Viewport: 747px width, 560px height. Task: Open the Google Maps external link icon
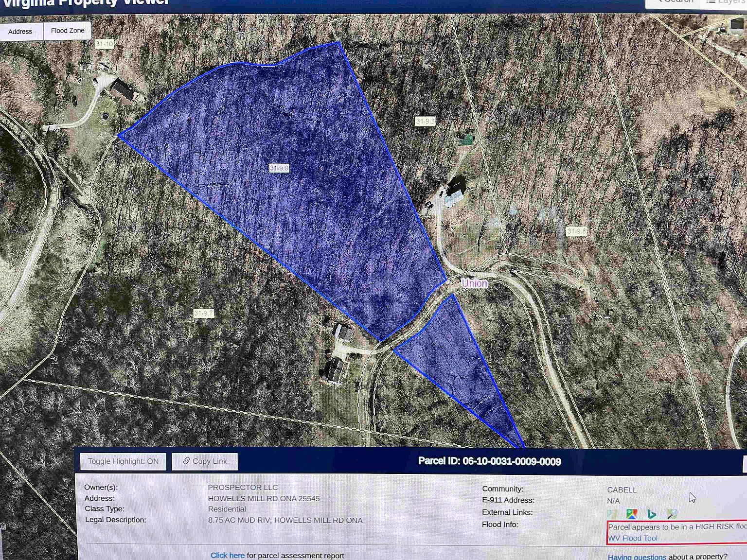pos(632,514)
